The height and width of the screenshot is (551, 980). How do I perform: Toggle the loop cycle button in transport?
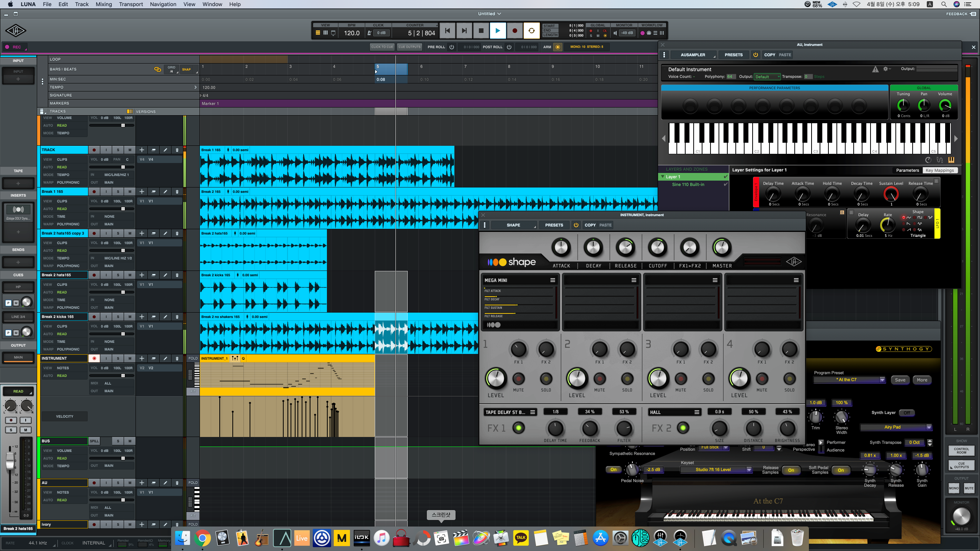tap(531, 31)
